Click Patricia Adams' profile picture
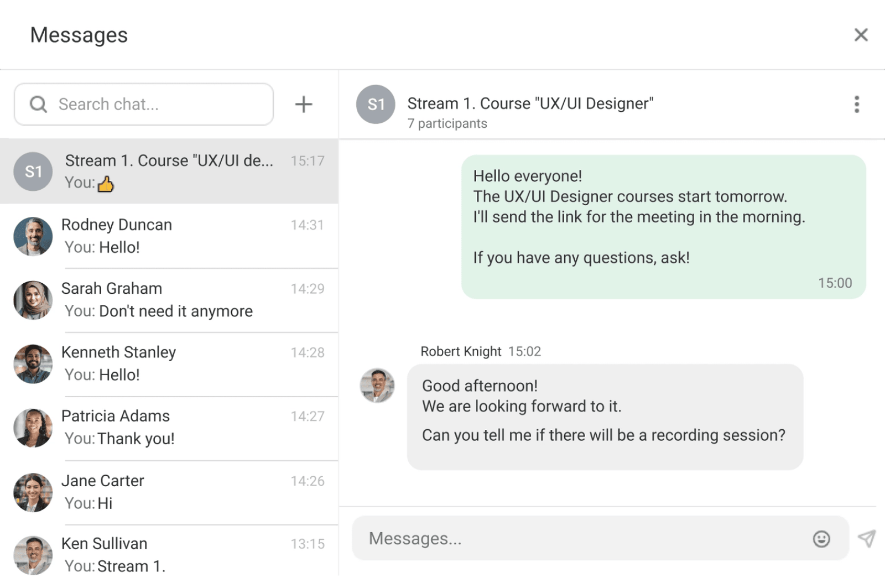 (33, 428)
